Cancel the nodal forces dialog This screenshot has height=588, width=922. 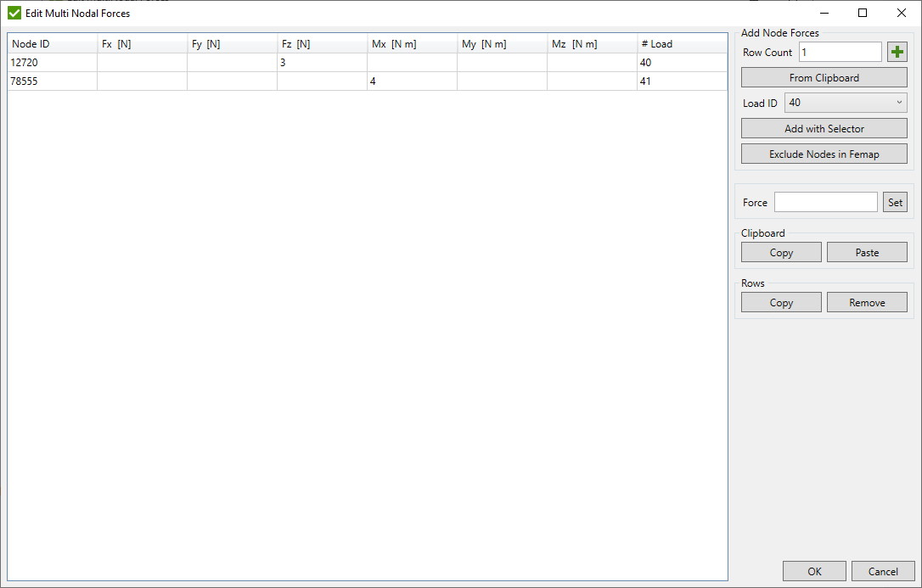883,571
